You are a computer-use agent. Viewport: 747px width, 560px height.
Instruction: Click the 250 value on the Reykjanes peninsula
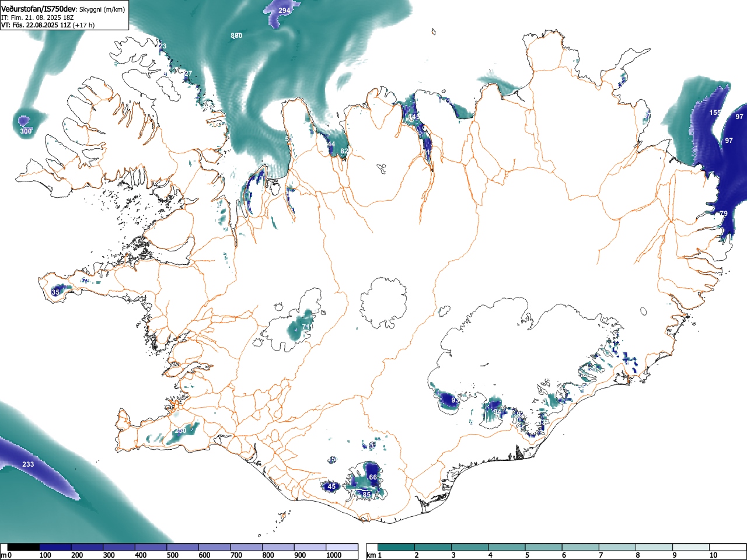(x=181, y=430)
